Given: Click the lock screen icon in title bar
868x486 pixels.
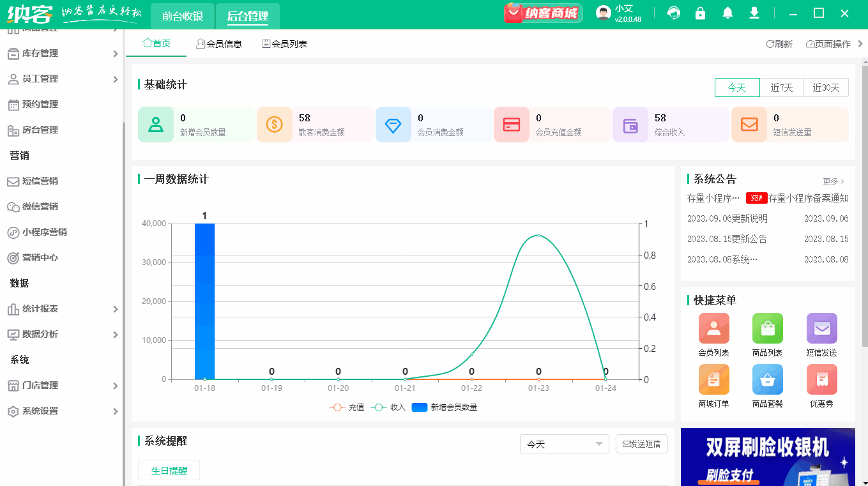Looking at the screenshot, I should [x=700, y=12].
